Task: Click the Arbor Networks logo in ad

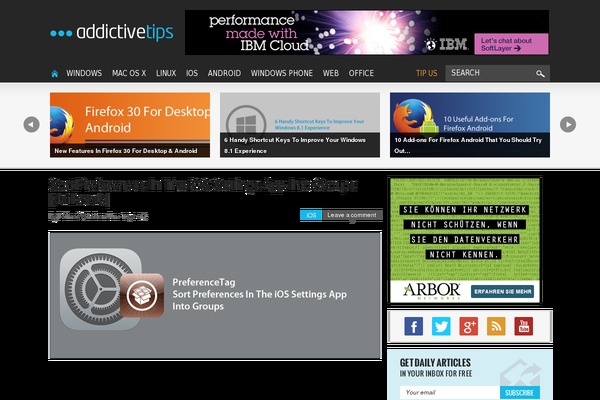Action: [x=432, y=291]
